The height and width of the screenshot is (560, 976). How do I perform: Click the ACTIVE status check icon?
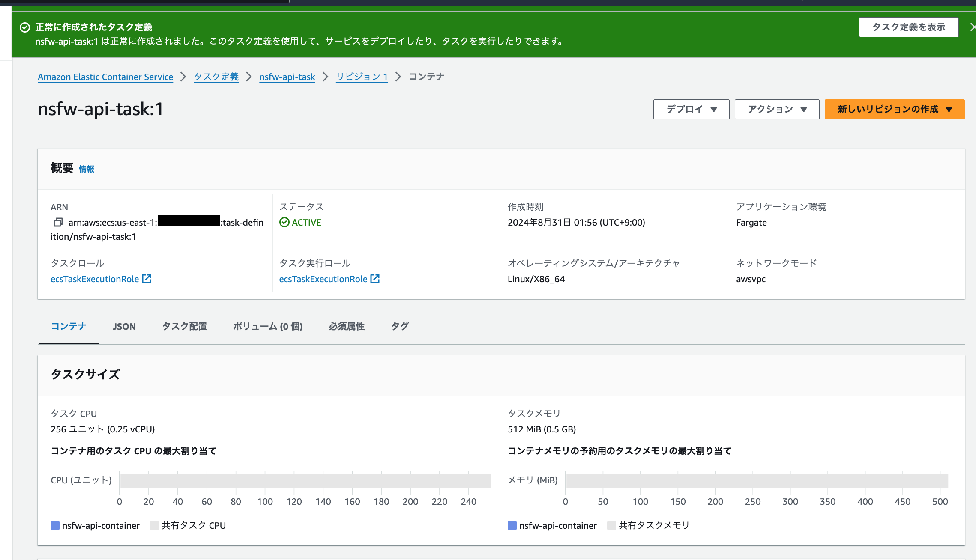(x=284, y=222)
